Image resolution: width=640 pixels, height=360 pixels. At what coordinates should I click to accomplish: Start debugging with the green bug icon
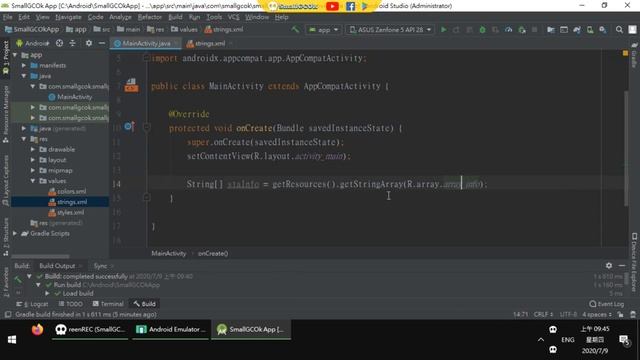(x=482, y=30)
